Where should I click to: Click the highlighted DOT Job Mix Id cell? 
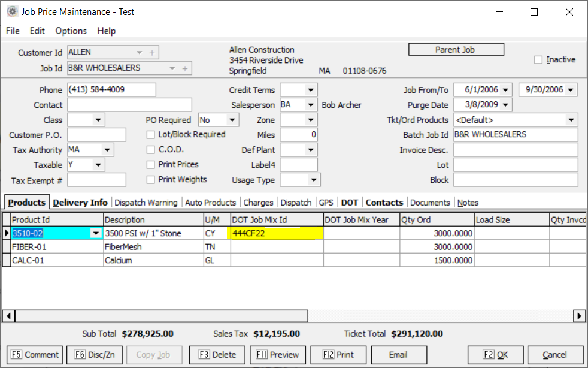(277, 233)
